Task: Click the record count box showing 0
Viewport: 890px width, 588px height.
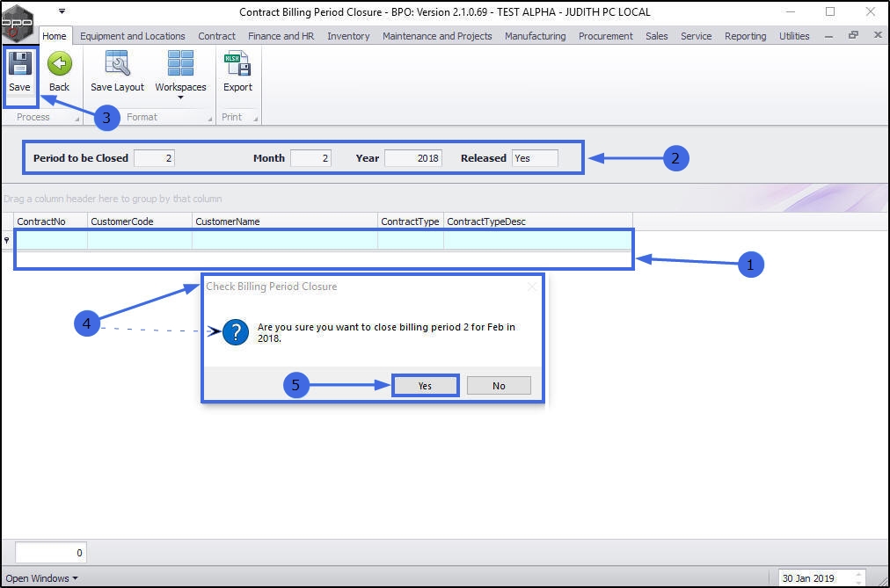Action: 50,552
